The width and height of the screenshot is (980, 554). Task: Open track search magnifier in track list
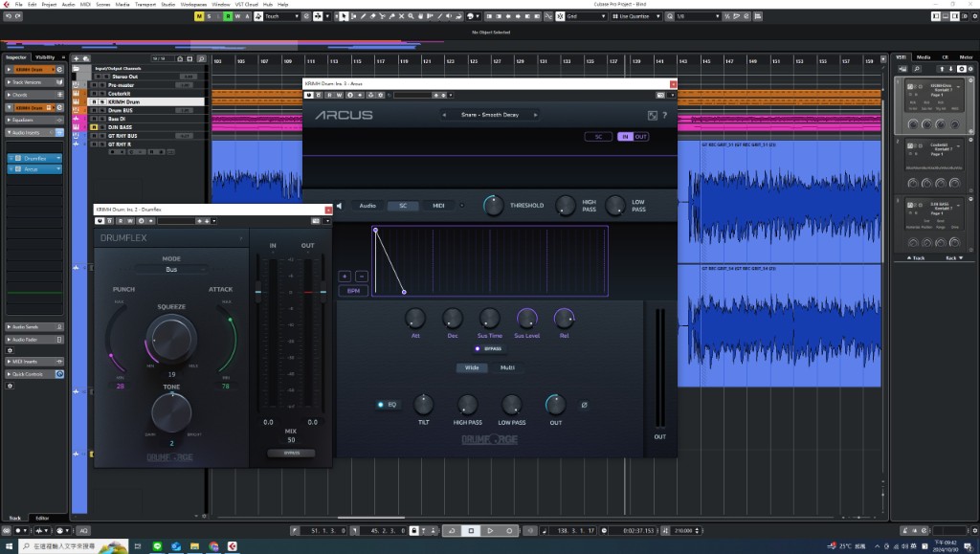coord(201,58)
